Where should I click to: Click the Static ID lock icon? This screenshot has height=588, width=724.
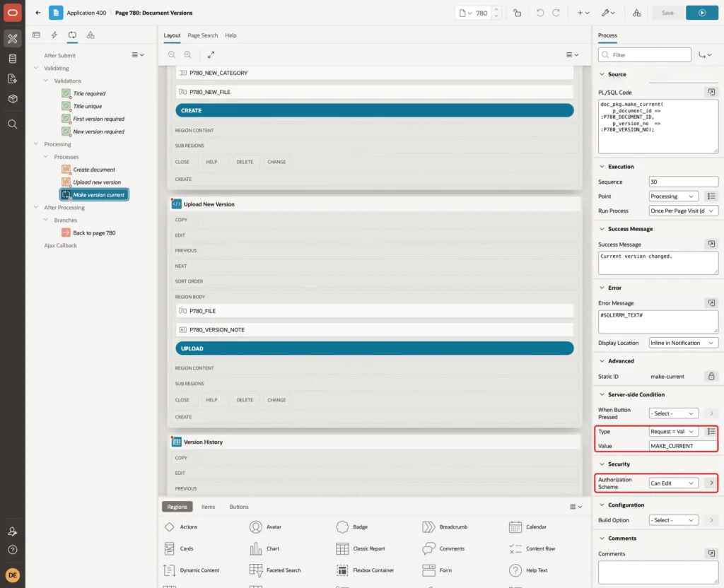pyautogui.click(x=711, y=377)
